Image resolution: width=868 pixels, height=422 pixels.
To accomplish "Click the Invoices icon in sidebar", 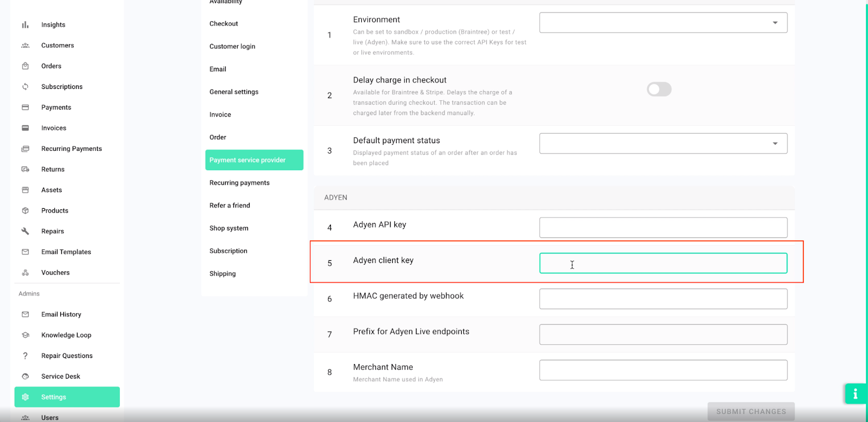I will click(x=25, y=128).
